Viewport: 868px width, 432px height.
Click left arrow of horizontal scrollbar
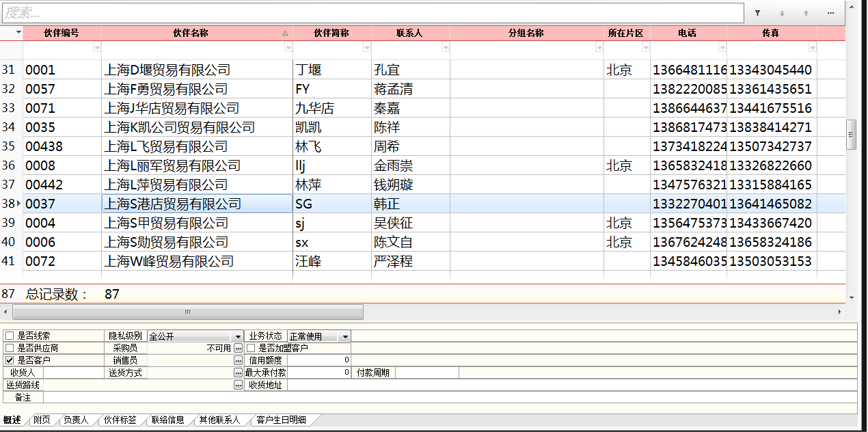[x=6, y=312]
